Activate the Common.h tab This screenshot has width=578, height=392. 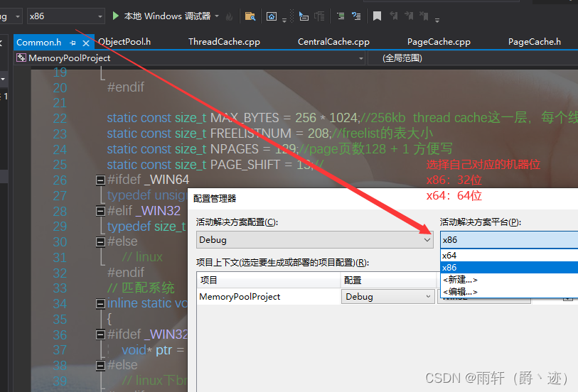(38, 43)
